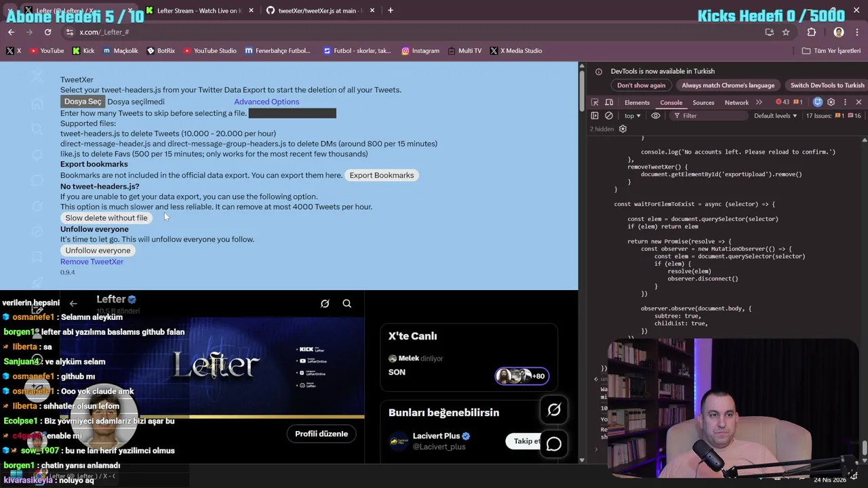The height and width of the screenshot is (488, 868).
Task: Click the X profile back arrow
Action: pos(73,304)
